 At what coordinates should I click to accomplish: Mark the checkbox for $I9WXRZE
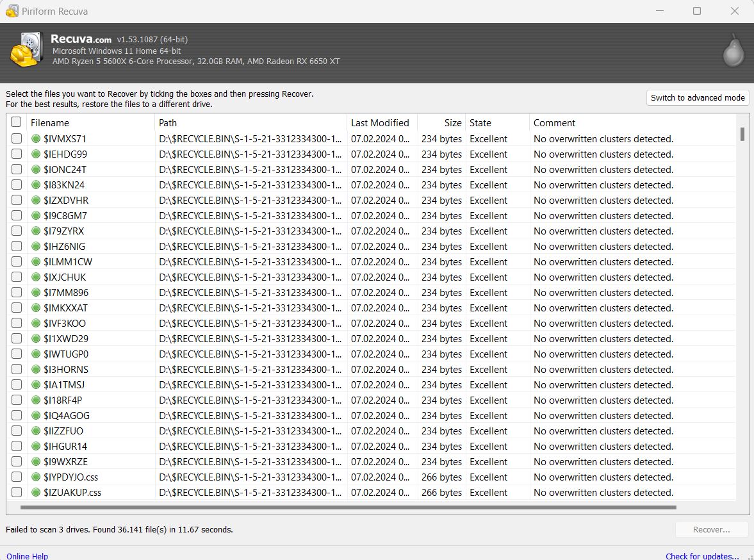click(17, 462)
